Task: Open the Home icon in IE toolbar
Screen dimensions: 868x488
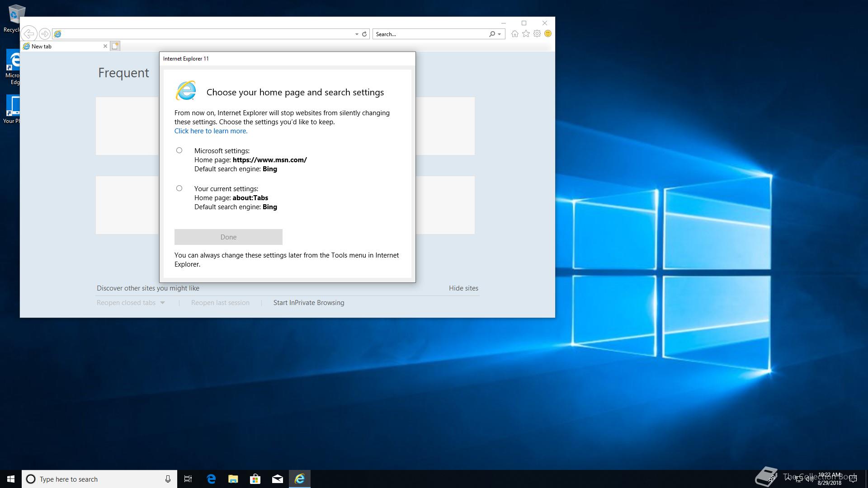Action: 514,34
